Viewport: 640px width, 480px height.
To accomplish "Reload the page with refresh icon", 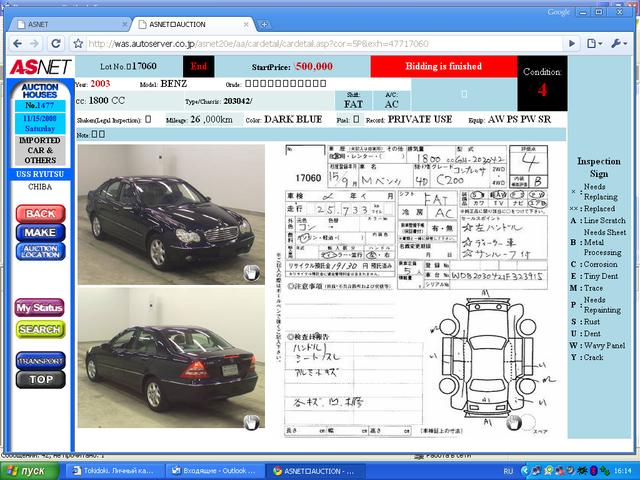I will click(56, 43).
